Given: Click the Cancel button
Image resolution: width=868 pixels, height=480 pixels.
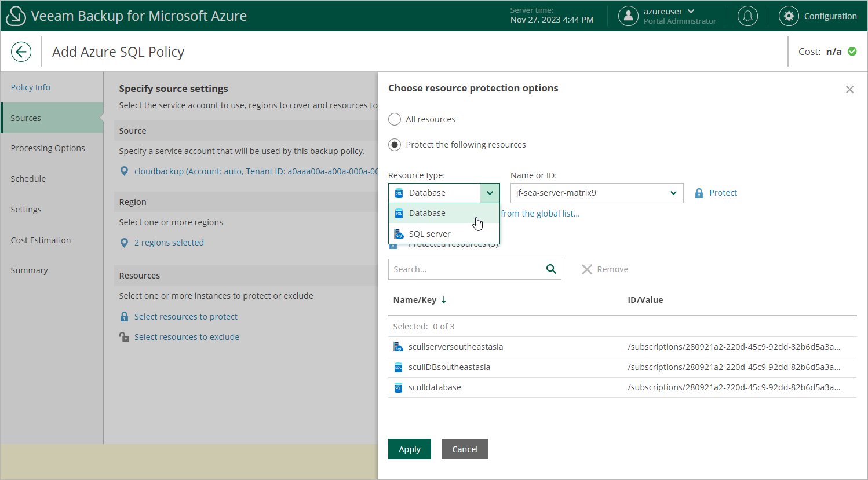Looking at the screenshot, I should tap(465, 449).
